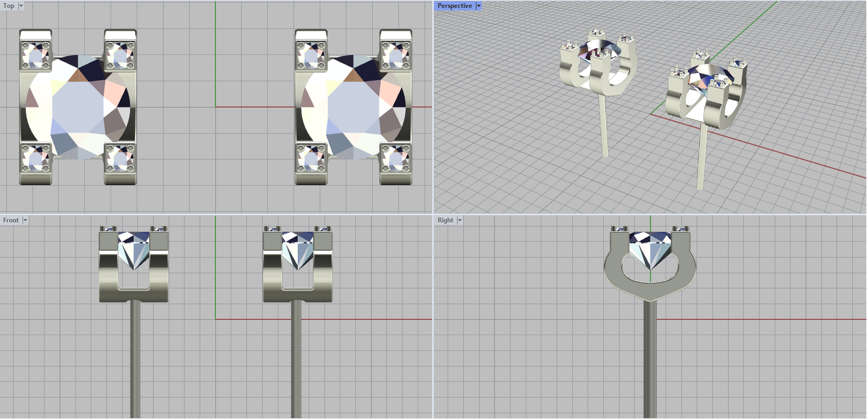This screenshot has height=419, width=868.
Task: Expand the Right viewport menu arrow
Action: click(x=459, y=220)
